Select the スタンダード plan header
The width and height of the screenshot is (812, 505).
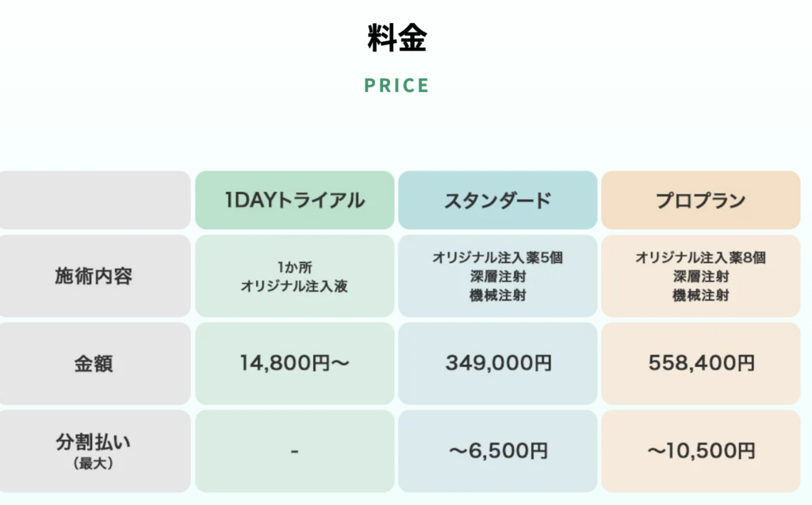click(x=497, y=201)
